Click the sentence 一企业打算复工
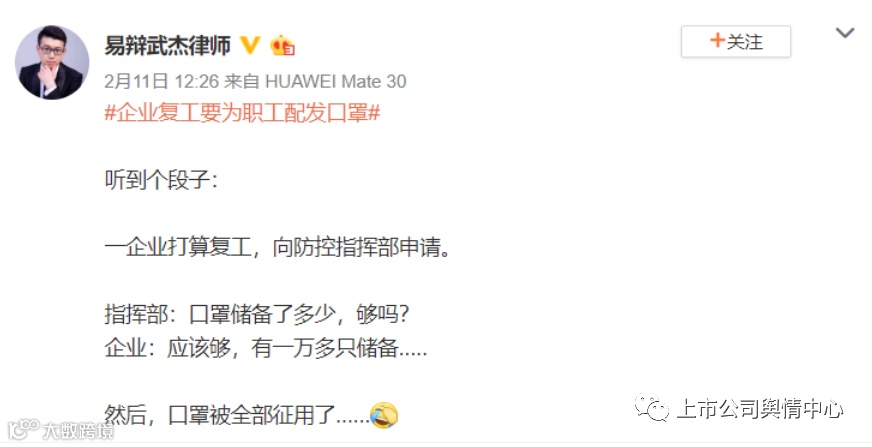Image resolution: width=872 pixels, height=447 pixels. click(278, 247)
